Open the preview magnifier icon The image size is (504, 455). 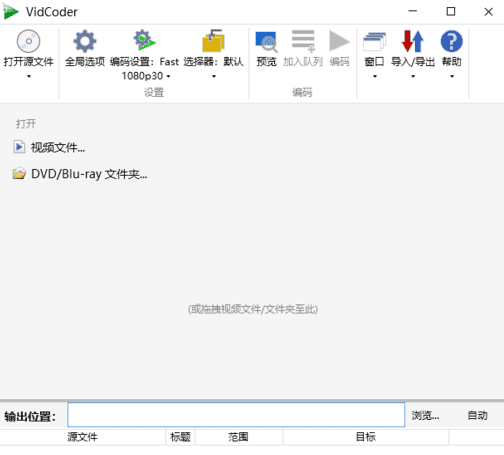point(266,42)
